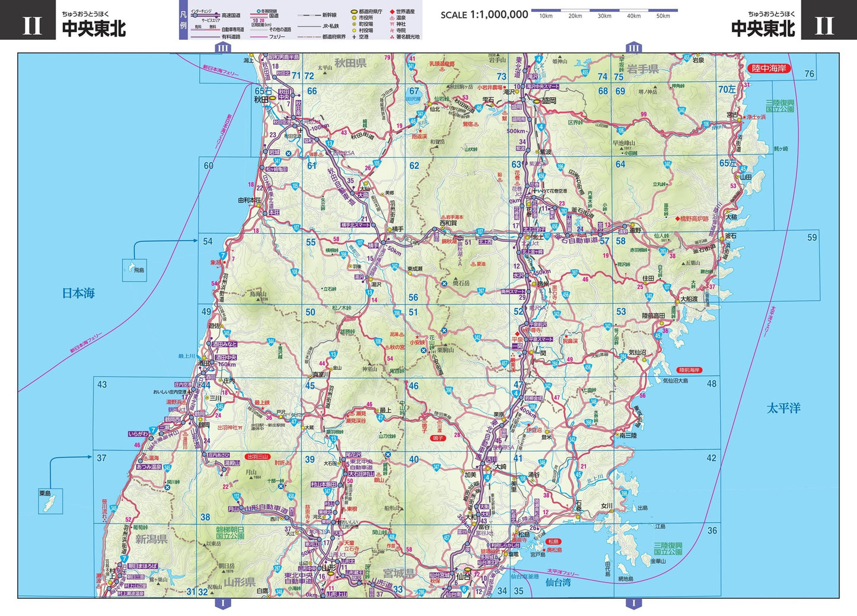857x616 pixels.
Task: Click the 30km mark on the scale bar
Action: point(604,16)
